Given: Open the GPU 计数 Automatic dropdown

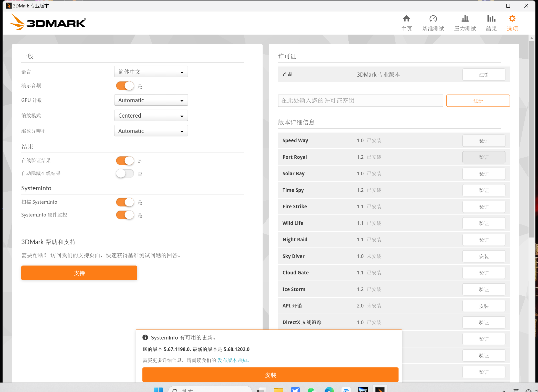Looking at the screenshot, I should (151, 100).
